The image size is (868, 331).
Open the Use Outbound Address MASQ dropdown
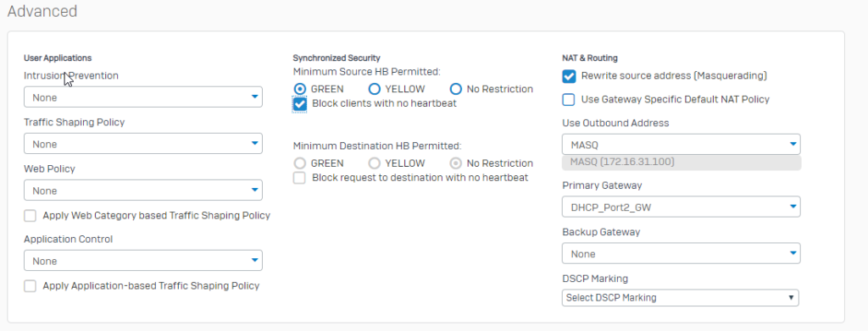click(x=681, y=145)
